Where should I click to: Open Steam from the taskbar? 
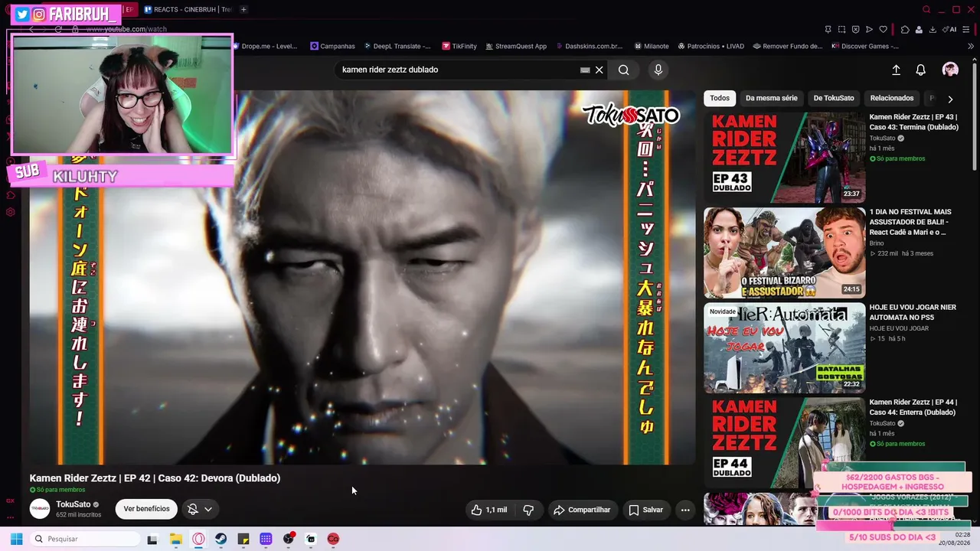[220, 540]
